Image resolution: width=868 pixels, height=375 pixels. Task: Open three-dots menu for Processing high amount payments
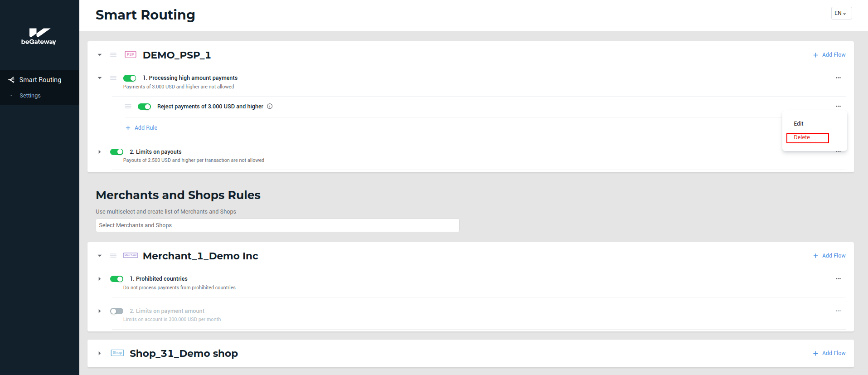point(838,78)
